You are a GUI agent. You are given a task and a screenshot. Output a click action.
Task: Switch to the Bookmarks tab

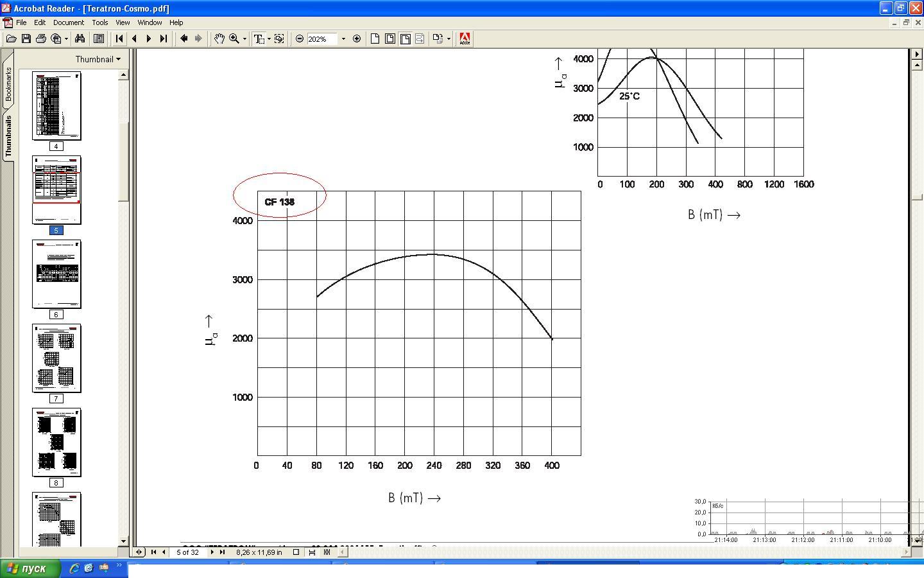pyautogui.click(x=8, y=85)
